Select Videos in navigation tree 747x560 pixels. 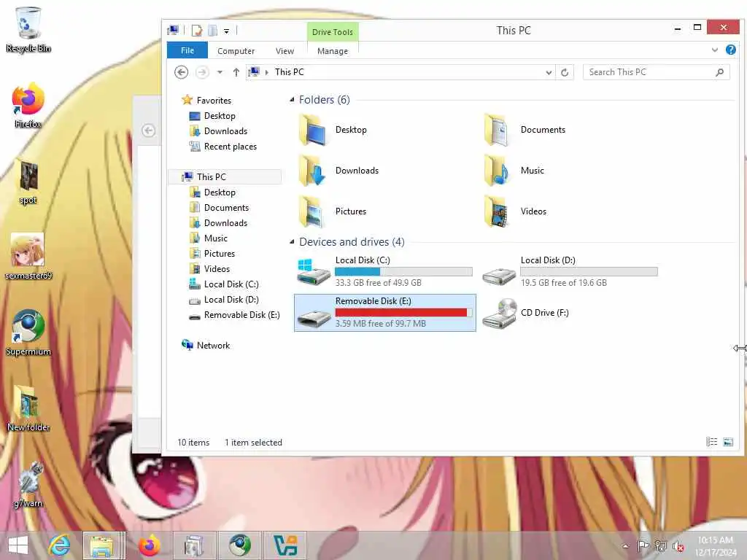tap(217, 268)
